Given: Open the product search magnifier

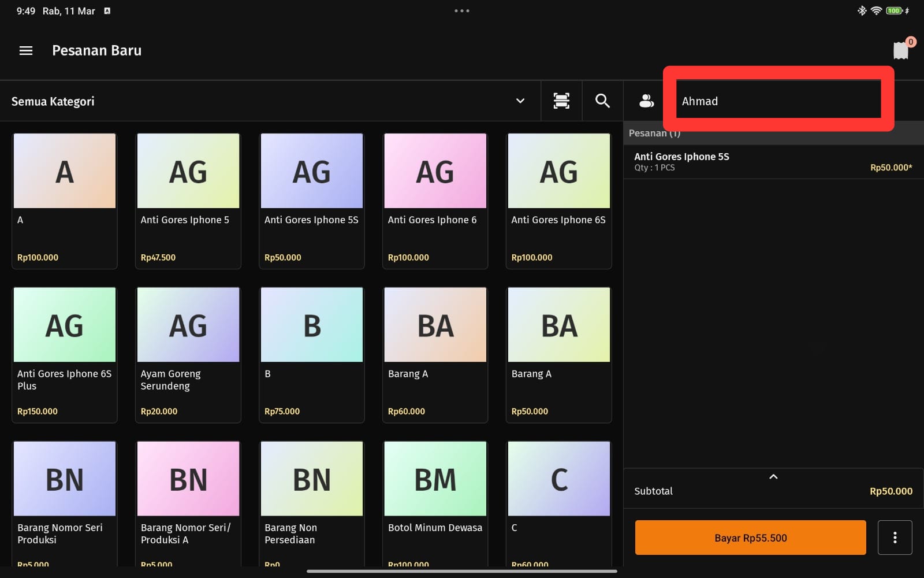Looking at the screenshot, I should [602, 101].
